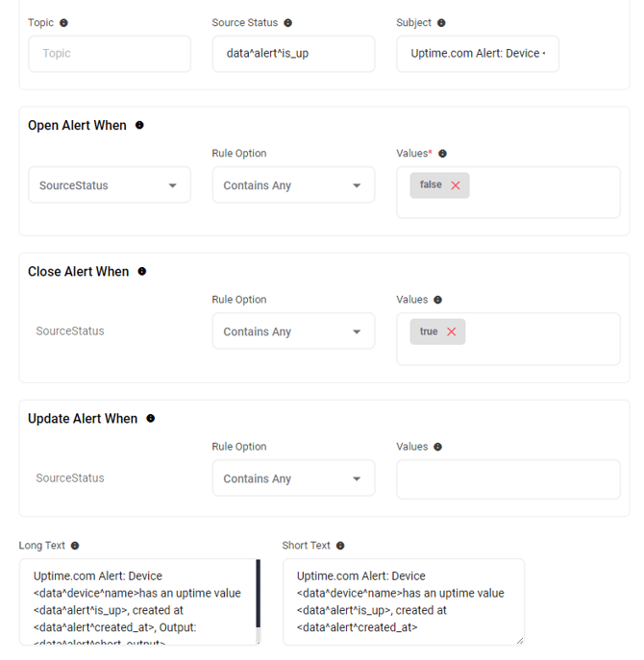Click the empty Update Alert Values box

pyautogui.click(x=508, y=479)
